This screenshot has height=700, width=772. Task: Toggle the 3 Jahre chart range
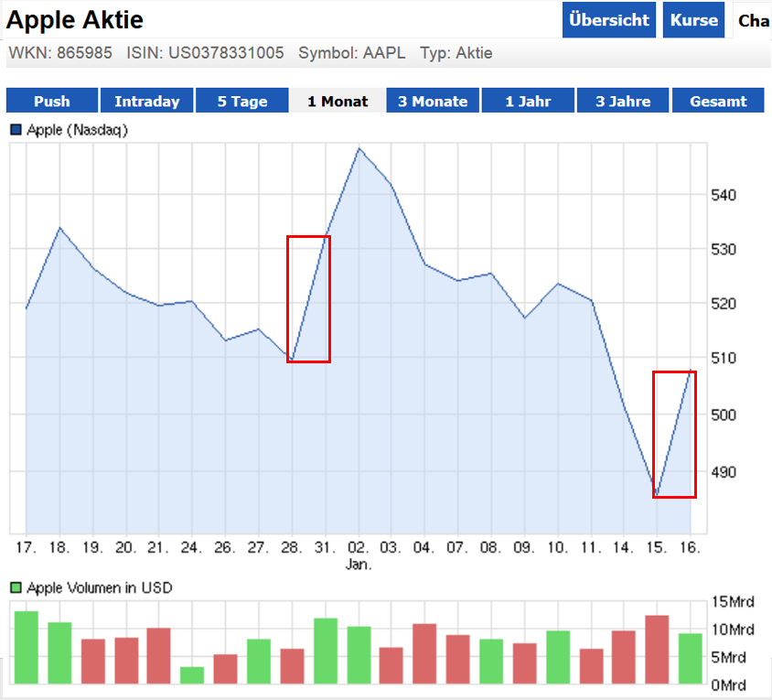[623, 100]
